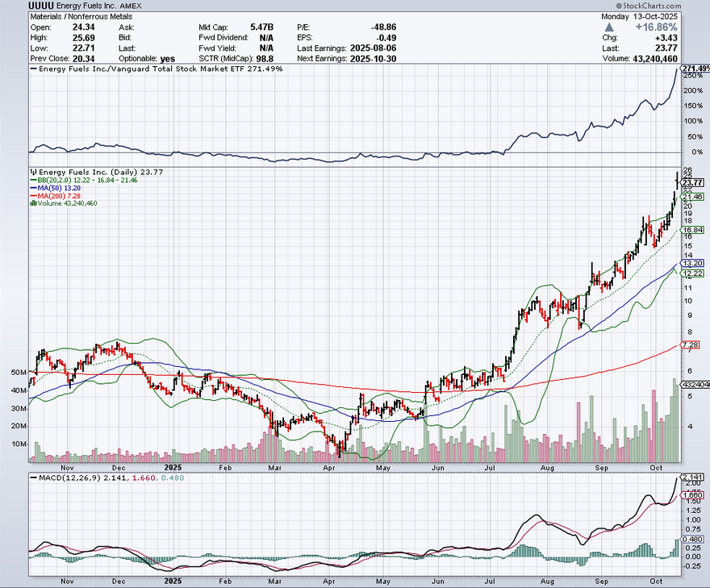The height and width of the screenshot is (588, 710).
Task: Click the 'Energy Fuels Inc. AMEX' company name
Action: click(x=98, y=6)
